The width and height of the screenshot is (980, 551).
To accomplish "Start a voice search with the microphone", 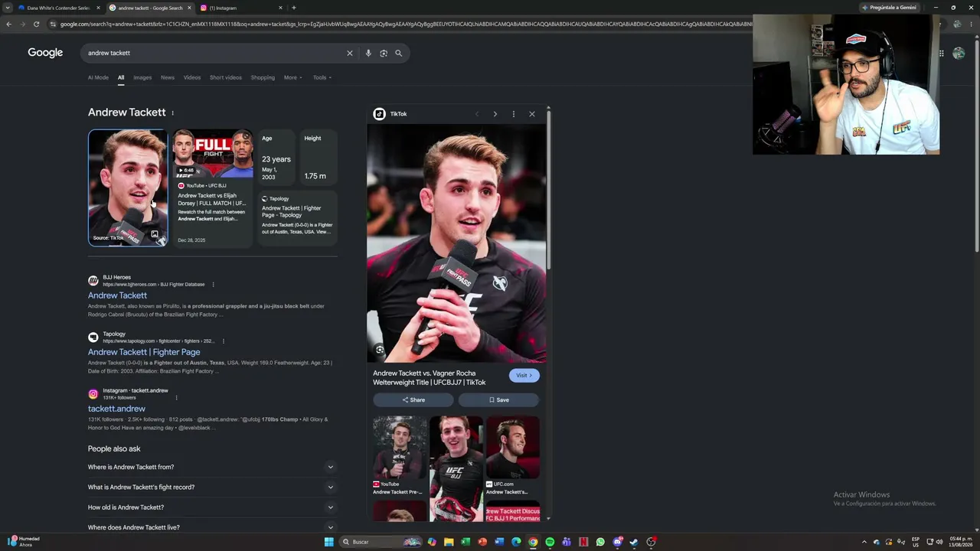I will (368, 53).
